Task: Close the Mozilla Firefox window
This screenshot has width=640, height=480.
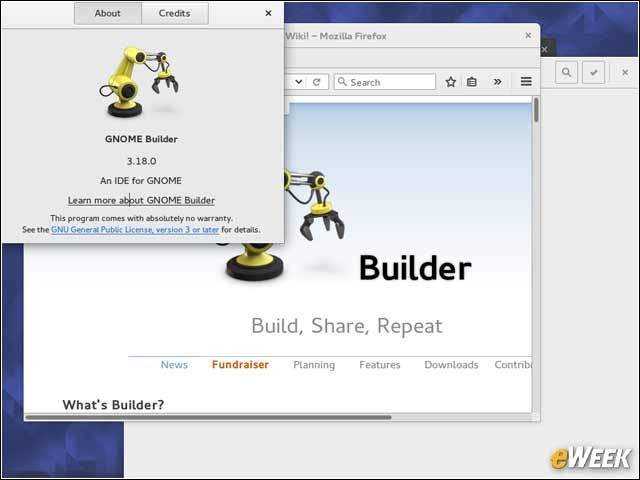Action: point(528,36)
